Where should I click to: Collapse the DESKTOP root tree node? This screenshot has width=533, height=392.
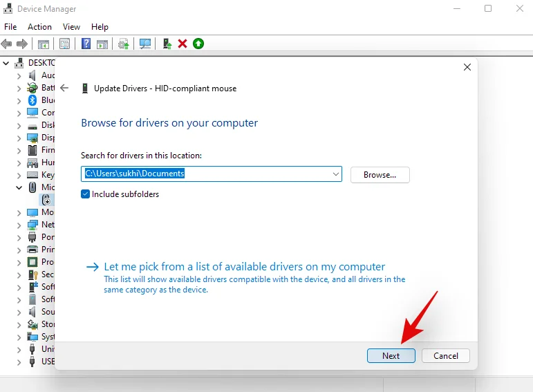point(6,63)
